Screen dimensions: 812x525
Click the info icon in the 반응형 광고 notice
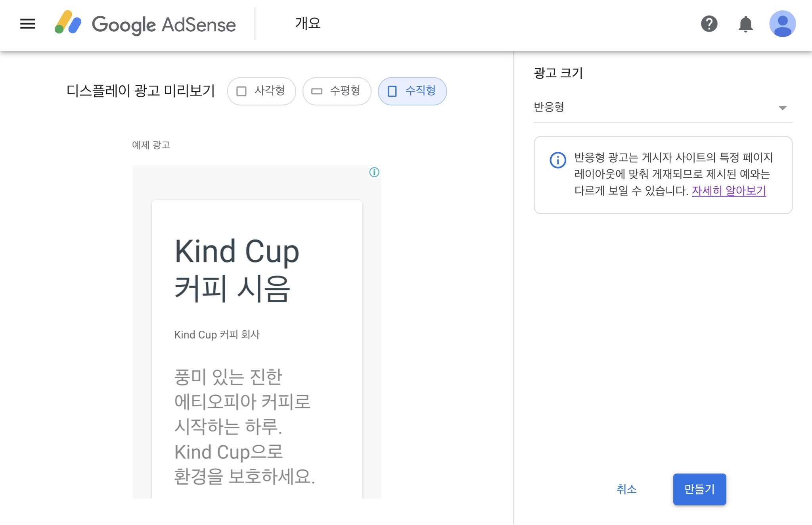click(x=558, y=160)
